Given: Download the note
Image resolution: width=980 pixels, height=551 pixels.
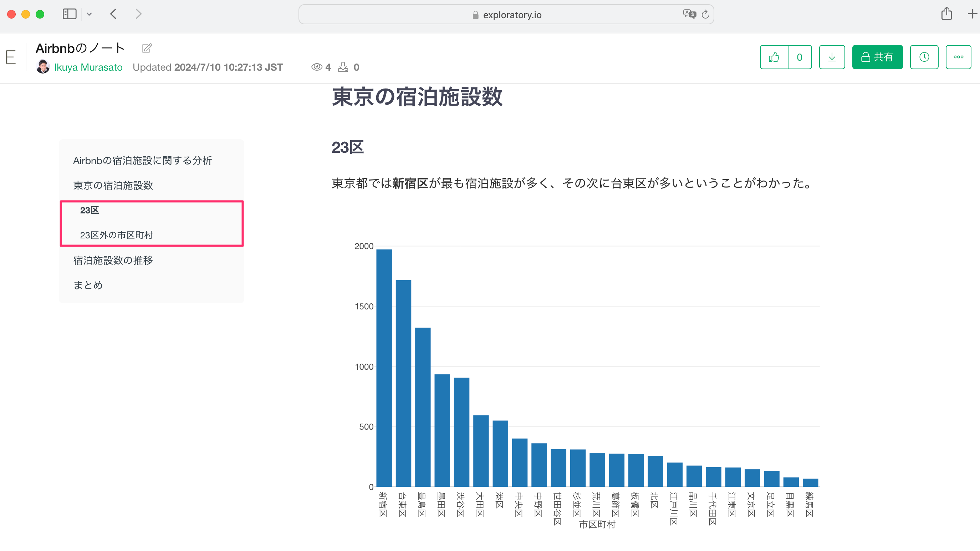Looking at the screenshot, I should pos(832,57).
